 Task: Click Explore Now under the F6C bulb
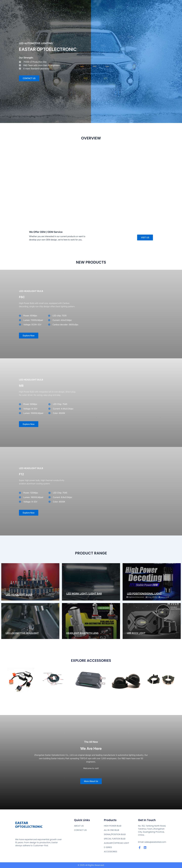point(29,336)
